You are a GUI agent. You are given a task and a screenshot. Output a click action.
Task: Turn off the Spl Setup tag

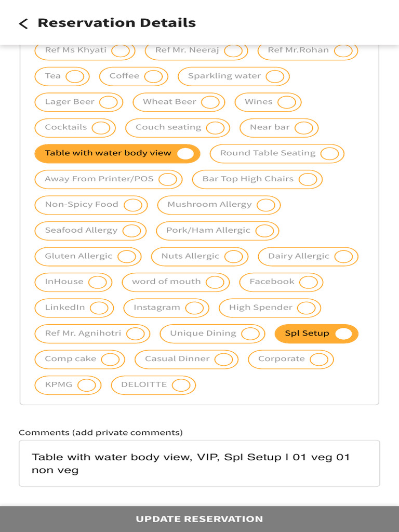[316, 334]
